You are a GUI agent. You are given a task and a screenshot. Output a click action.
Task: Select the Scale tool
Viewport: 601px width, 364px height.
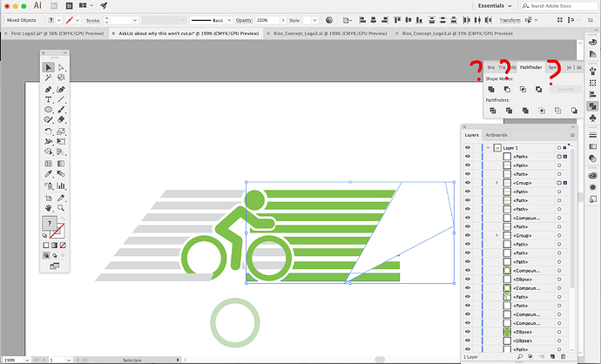61,131
